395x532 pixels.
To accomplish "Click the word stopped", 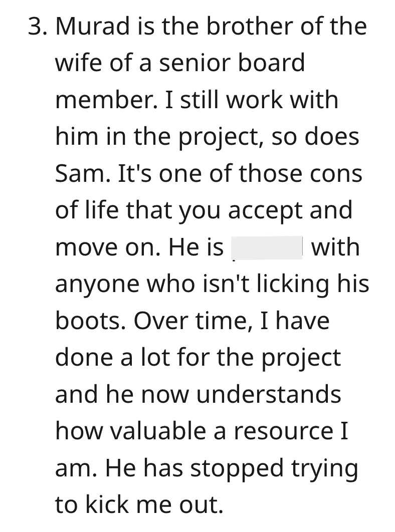I will (237, 468).
